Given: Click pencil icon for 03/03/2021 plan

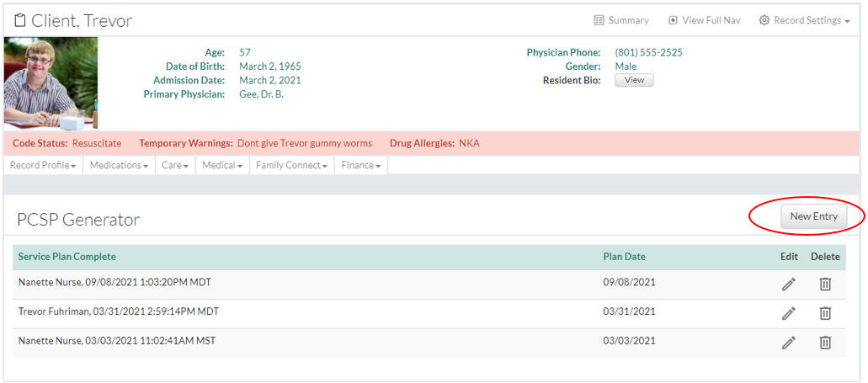Looking at the screenshot, I should 788,343.
